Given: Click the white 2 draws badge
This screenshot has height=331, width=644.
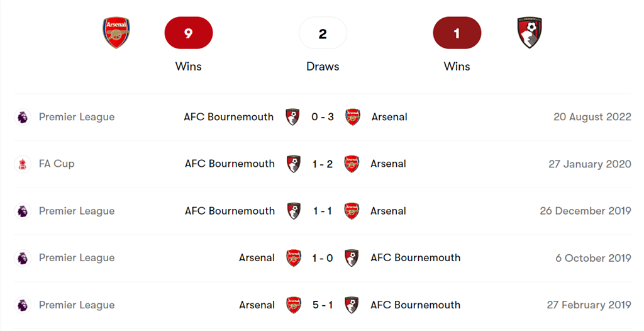Looking at the screenshot, I should tap(323, 33).
